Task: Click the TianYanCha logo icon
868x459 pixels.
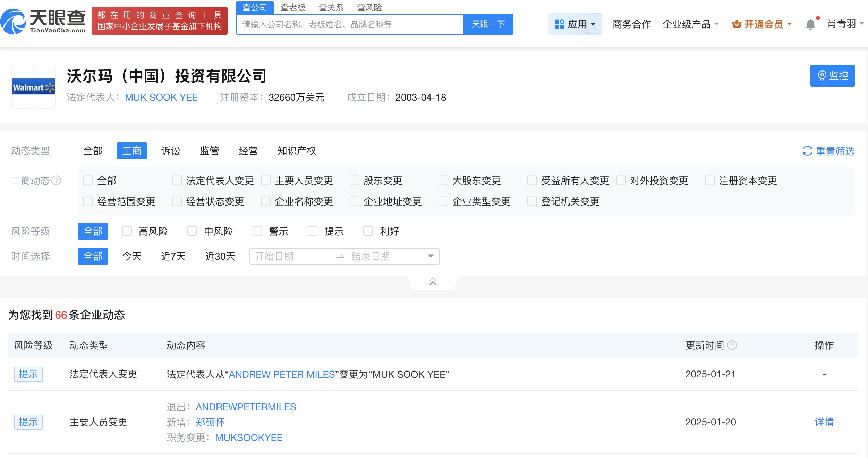Action: 14,22
